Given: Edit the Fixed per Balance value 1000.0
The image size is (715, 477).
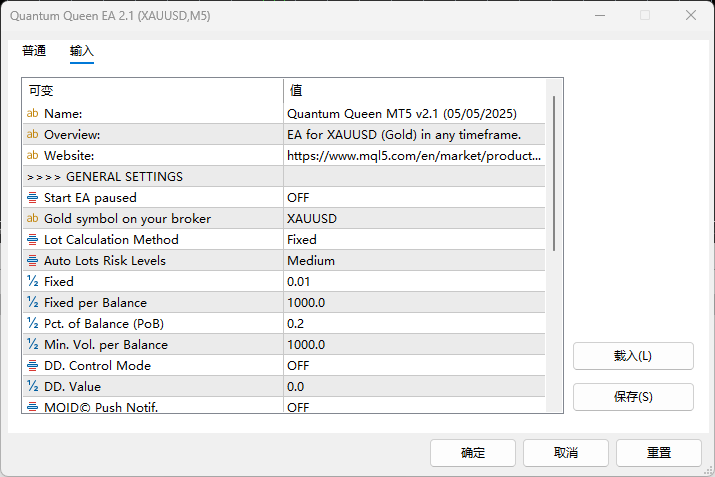Looking at the screenshot, I should pyautogui.click(x=414, y=302).
